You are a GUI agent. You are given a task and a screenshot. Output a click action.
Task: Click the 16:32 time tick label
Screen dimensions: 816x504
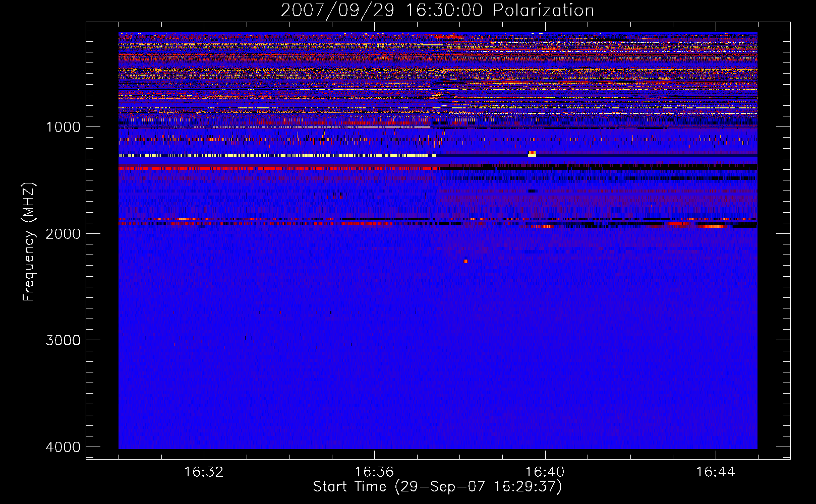[204, 472]
